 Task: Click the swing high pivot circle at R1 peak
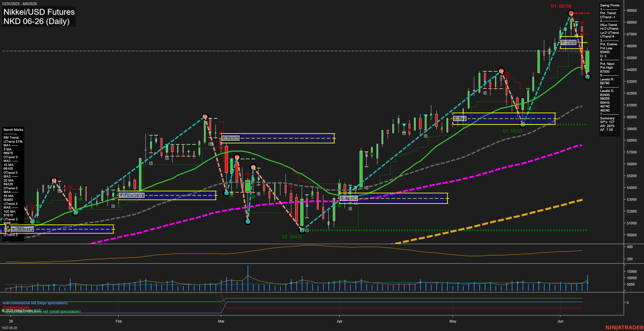pyautogui.click(x=571, y=13)
